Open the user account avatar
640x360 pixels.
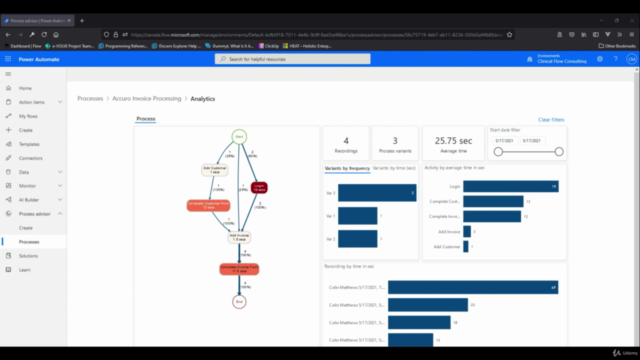click(631, 59)
